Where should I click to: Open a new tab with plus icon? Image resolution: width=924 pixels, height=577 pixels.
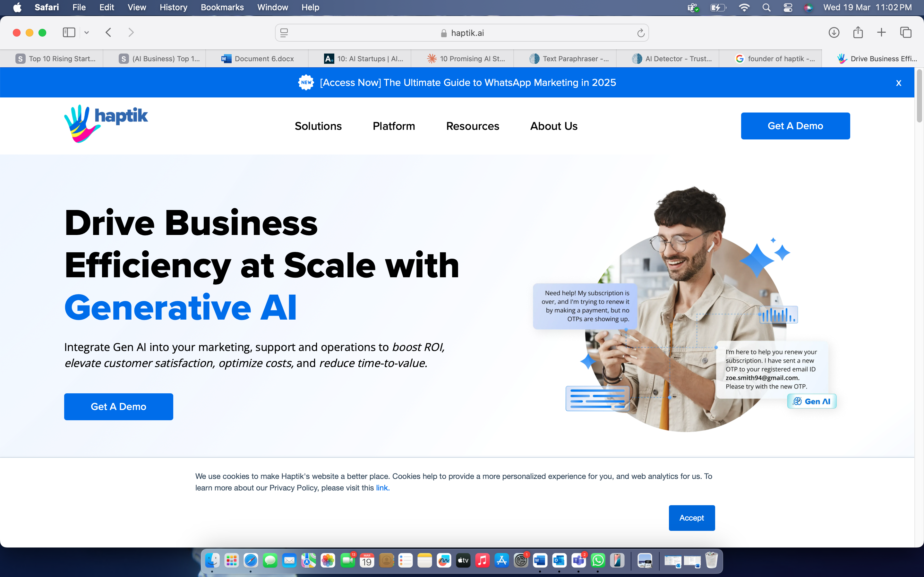(881, 32)
